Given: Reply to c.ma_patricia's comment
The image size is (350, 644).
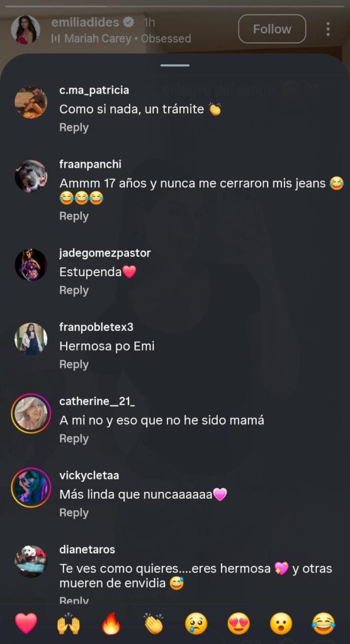Looking at the screenshot, I should [x=74, y=127].
